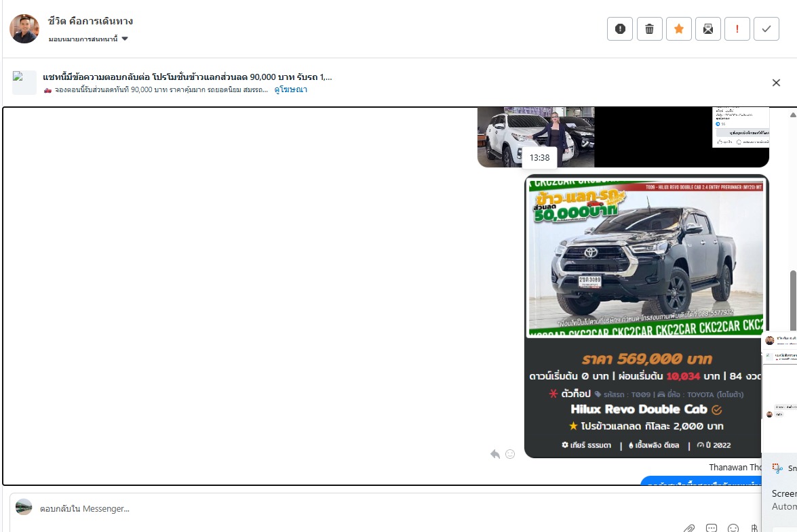Flag conversation with red exclamation icon
Viewport: 797px width, 532px height.
click(x=737, y=29)
